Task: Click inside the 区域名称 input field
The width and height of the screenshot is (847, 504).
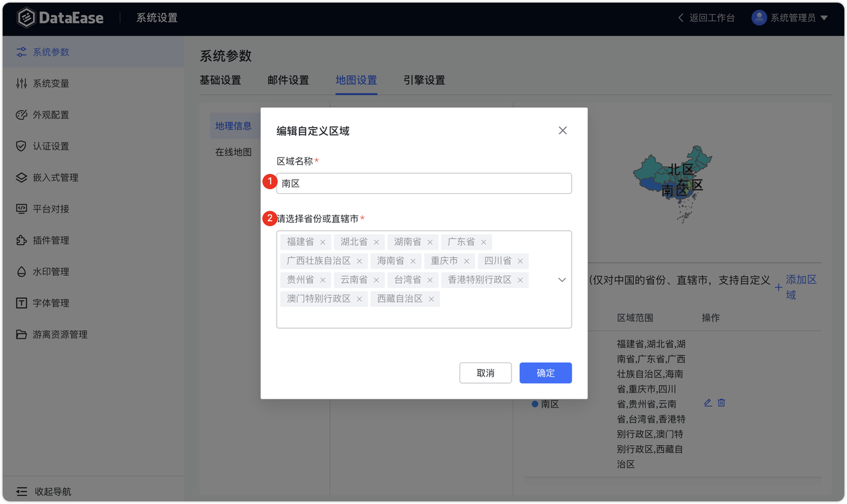Action: 423,183
